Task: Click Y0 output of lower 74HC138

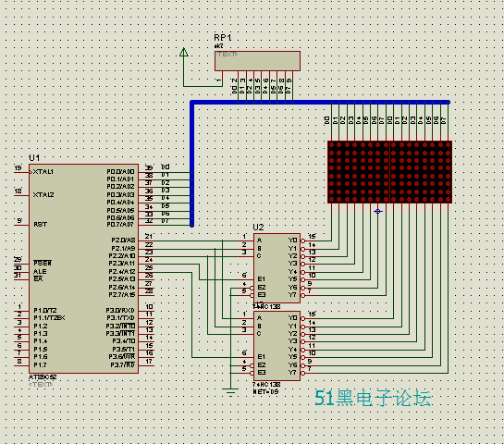Action: (292, 318)
